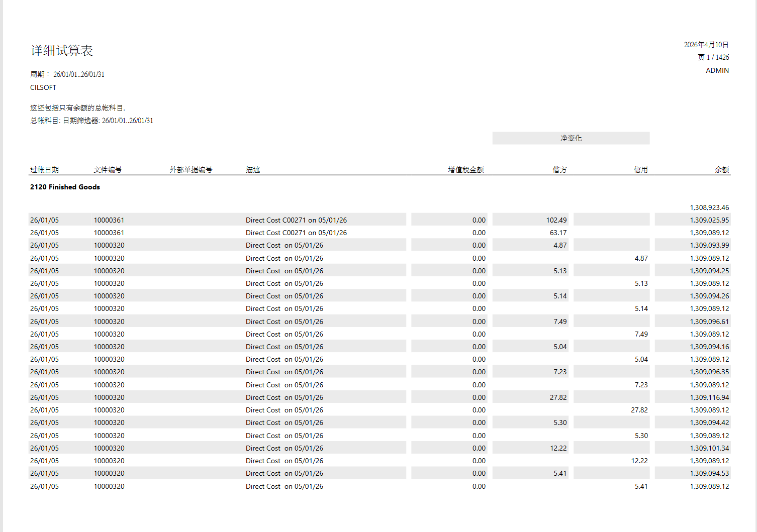Viewport: 757px width, 532px height.
Task: Click the debit amount 63.17
Action: point(558,233)
